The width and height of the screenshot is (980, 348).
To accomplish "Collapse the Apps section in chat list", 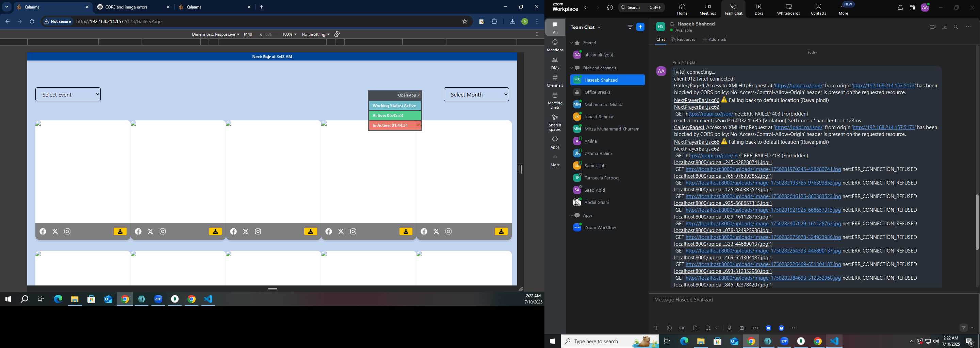I will 571,215.
